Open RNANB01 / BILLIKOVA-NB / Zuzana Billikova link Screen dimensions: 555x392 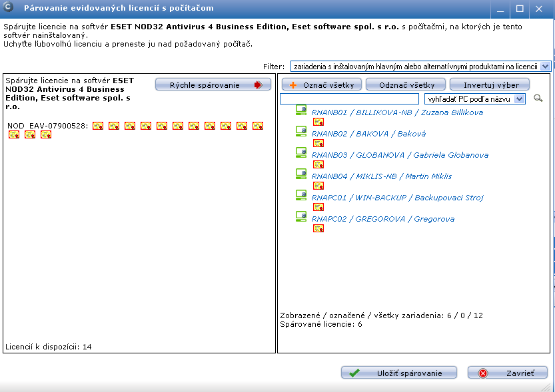tap(397, 112)
